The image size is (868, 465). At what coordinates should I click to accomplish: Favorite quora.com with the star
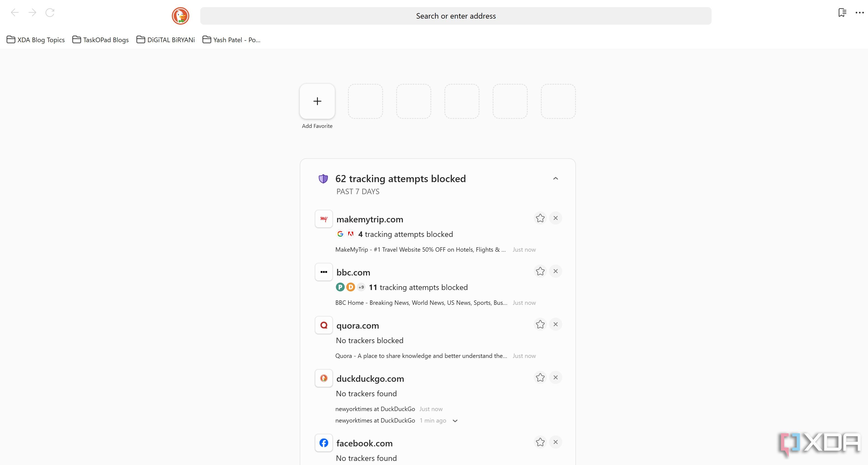pos(540,325)
